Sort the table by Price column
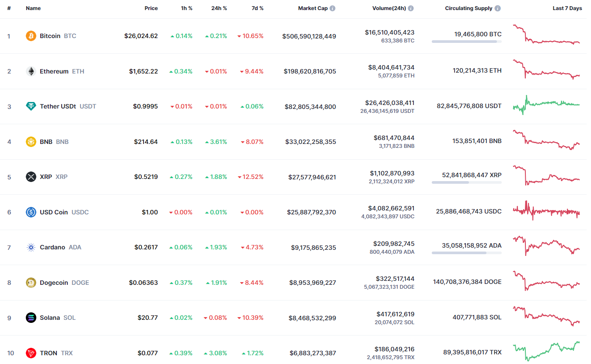The width and height of the screenshot is (591, 364). tap(151, 8)
